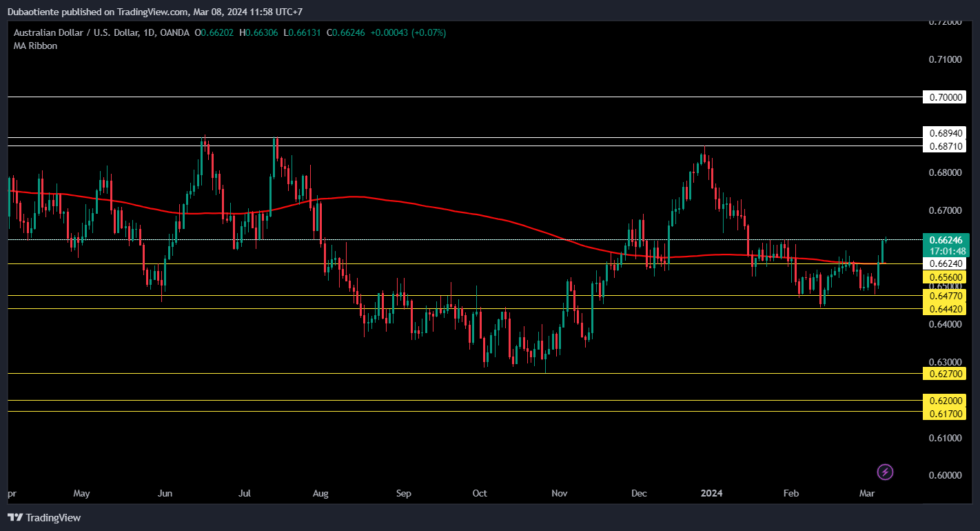Viewport: 980px width, 531px height.
Task: Click the low value L0.66131 in header
Action: [302, 32]
